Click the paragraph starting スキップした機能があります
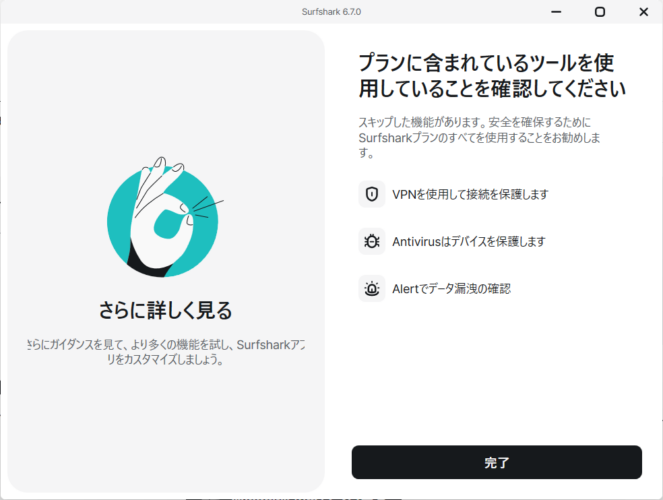 click(479, 137)
